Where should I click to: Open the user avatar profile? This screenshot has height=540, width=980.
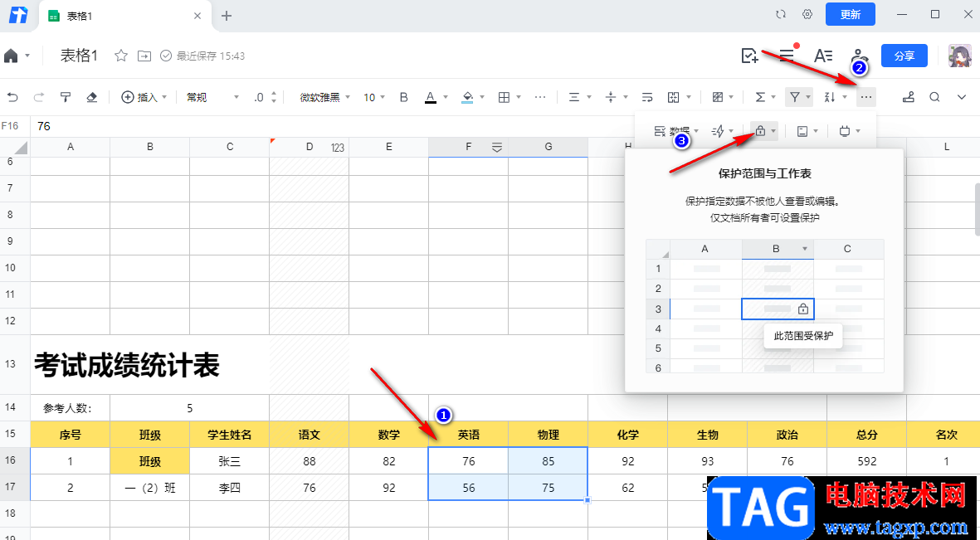(959, 56)
